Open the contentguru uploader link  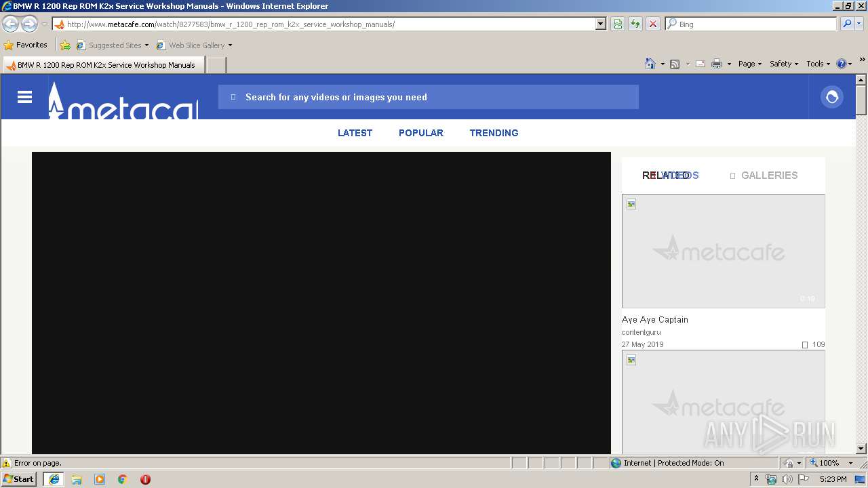click(641, 332)
